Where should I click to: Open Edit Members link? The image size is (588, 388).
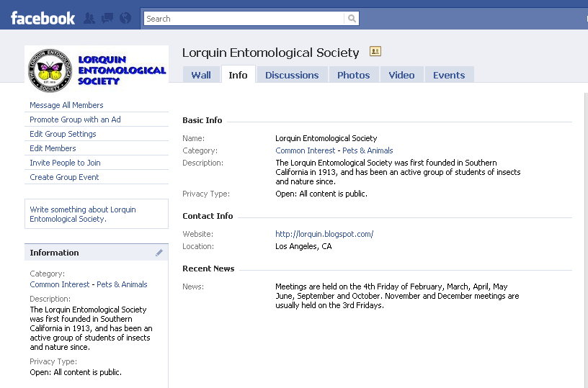pos(53,148)
